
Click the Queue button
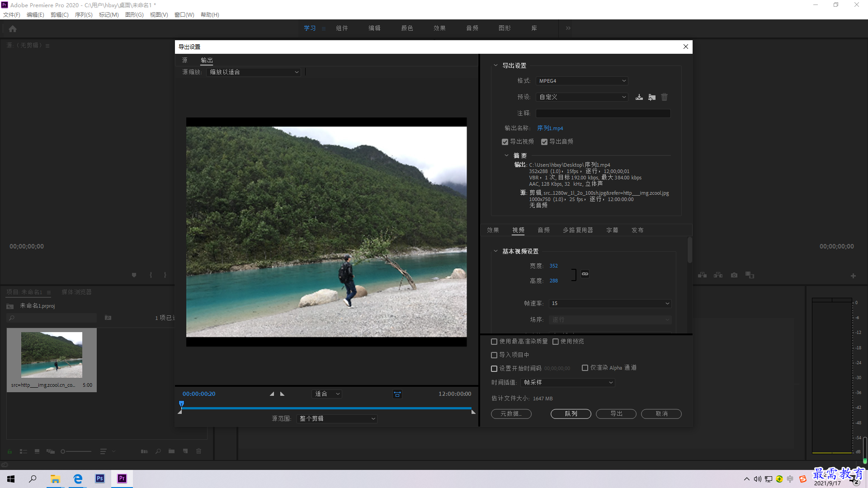[x=571, y=414]
